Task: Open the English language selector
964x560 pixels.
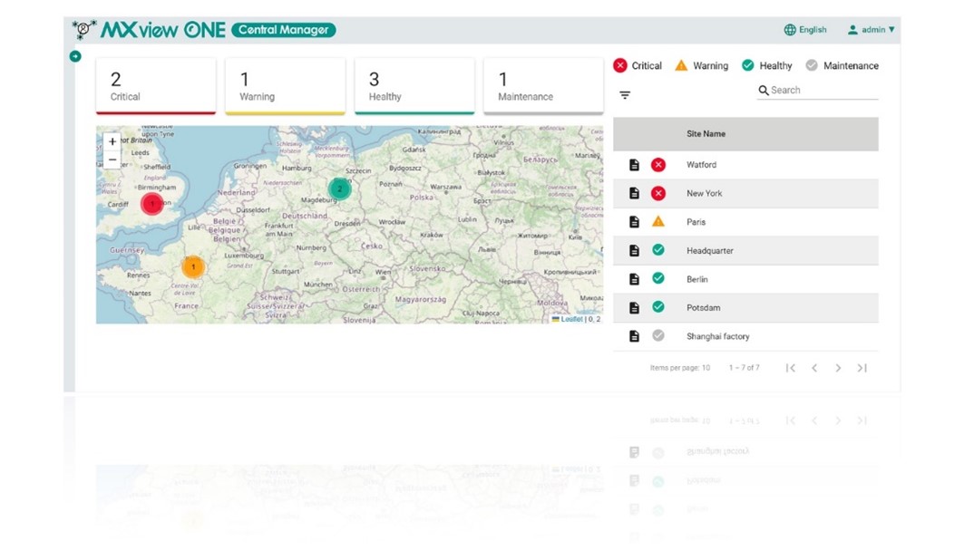Action: (804, 30)
